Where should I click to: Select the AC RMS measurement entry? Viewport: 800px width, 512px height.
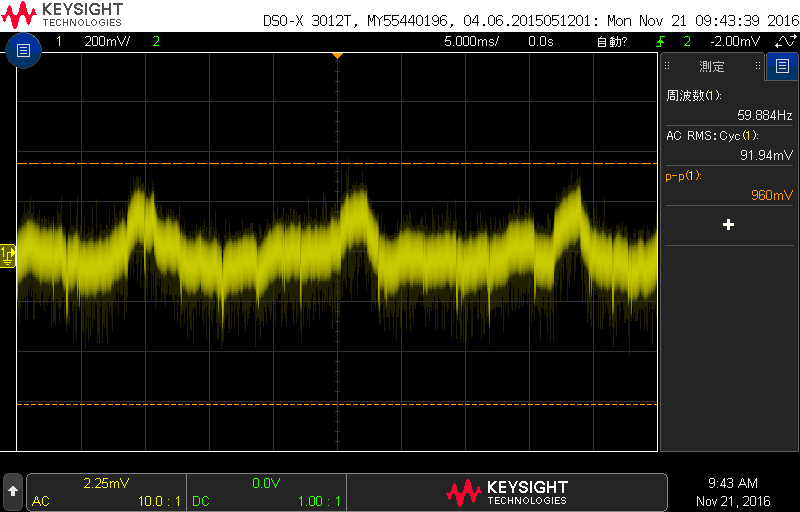[728, 145]
